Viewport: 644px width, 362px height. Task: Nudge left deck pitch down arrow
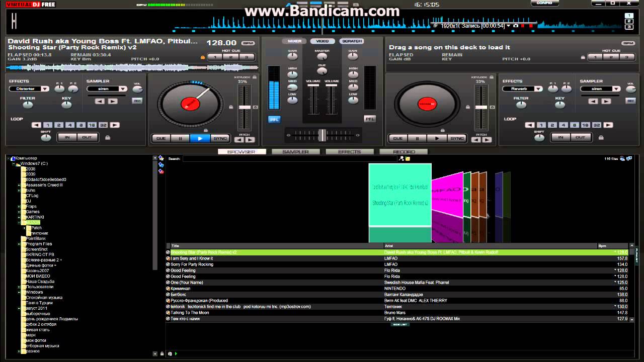(239, 140)
